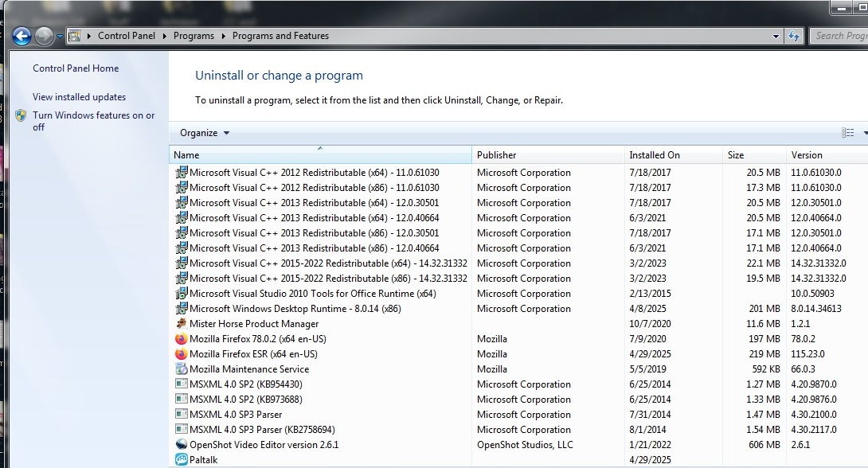Click the Paltalk program icon
This screenshot has height=468, width=868.
(x=181, y=460)
